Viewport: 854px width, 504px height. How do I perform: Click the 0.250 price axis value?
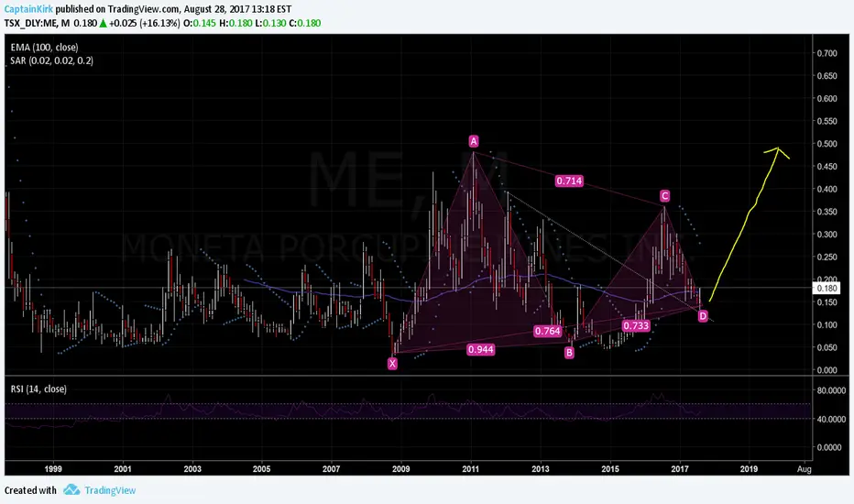tap(827, 257)
